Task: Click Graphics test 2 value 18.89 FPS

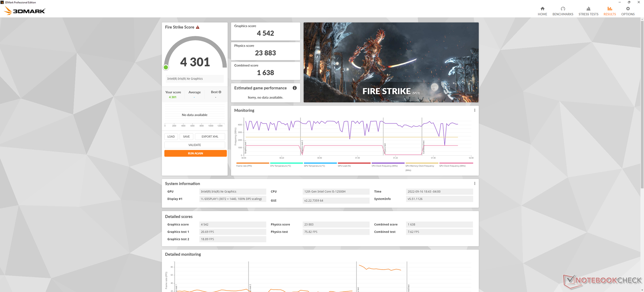Action: click(x=232, y=239)
